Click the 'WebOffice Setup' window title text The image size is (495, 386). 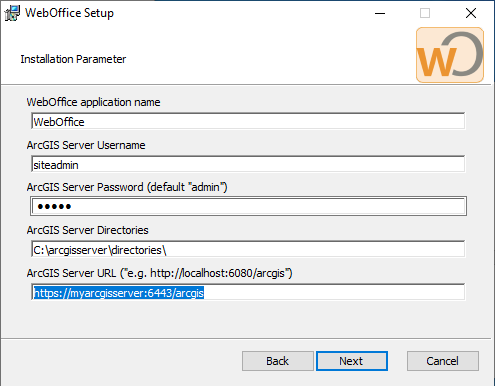pos(69,13)
